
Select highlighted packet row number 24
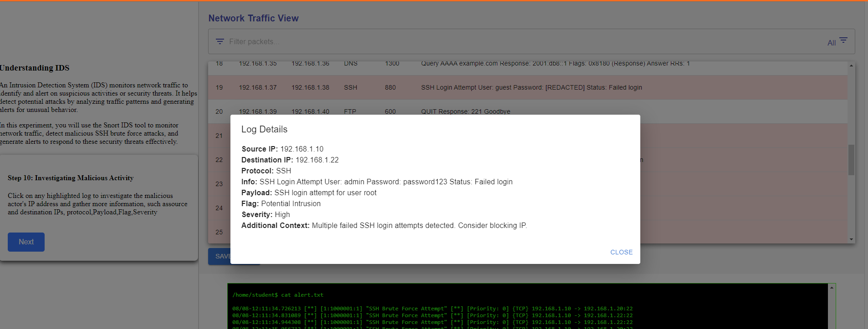pyautogui.click(x=219, y=208)
